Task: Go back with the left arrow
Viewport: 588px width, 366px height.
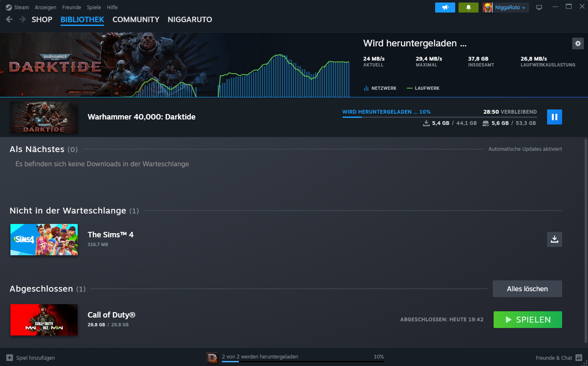Action: pos(9,19)
